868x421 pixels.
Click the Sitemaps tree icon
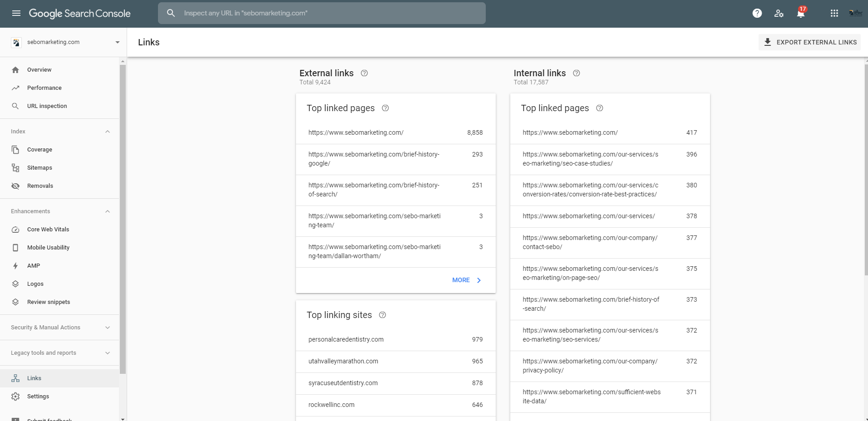pyautogui.click(x=15, y=167)
